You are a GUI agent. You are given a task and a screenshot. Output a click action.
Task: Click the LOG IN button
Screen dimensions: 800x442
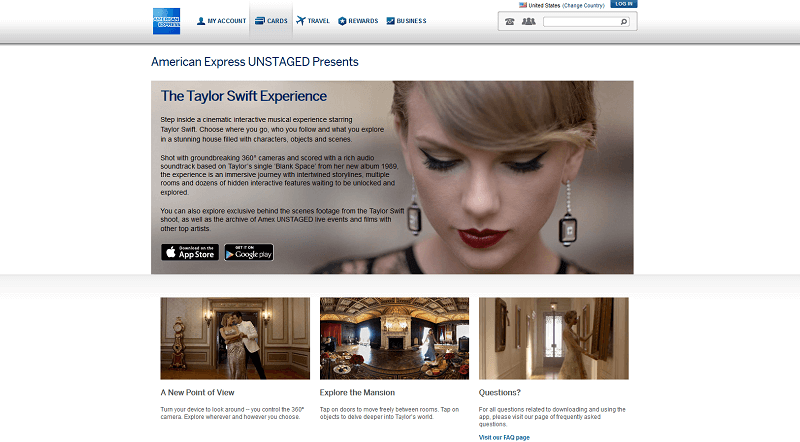[x=623, y=4]
